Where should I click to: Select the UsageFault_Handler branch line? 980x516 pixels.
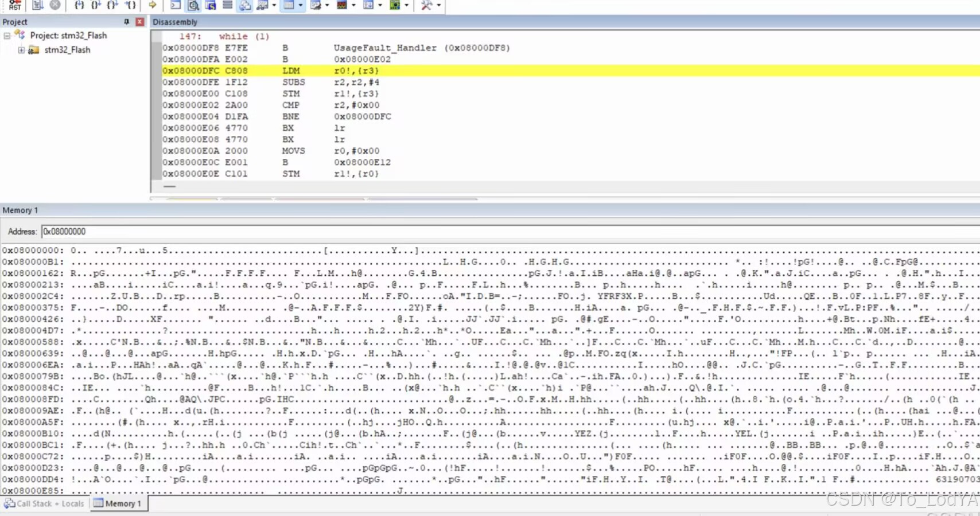(570, 48)
